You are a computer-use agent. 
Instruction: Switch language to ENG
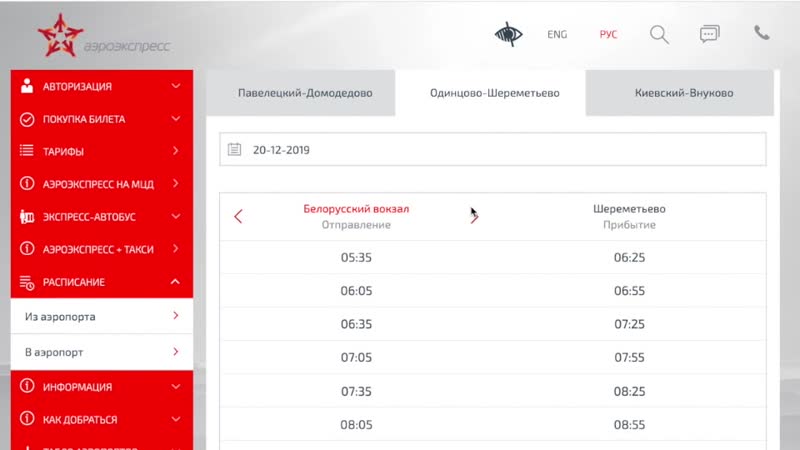pyautogui.click(x=557, y=34)
